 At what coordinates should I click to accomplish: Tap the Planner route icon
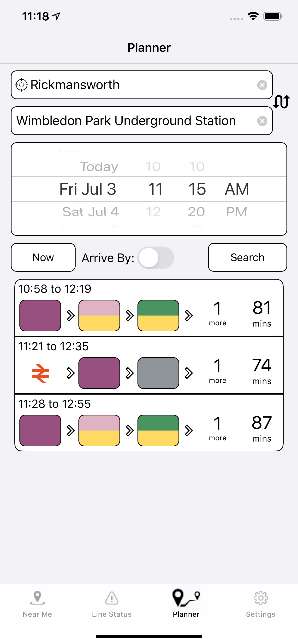click(186, 598)
